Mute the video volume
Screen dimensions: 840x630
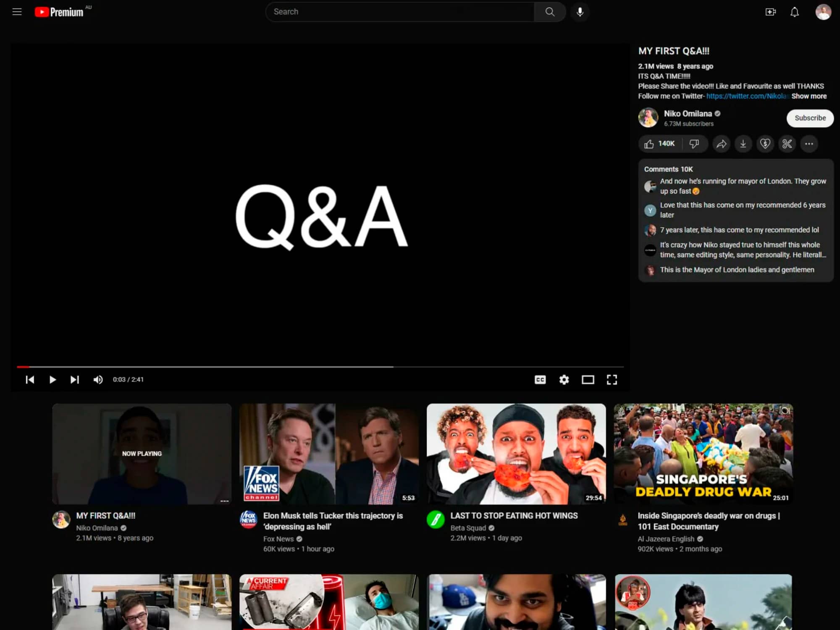(98, 380)
